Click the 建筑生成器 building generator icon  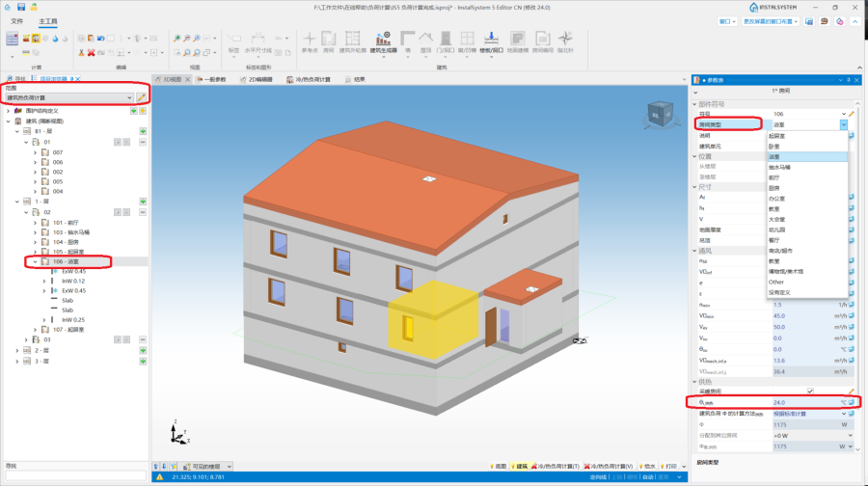[x=383, y=42]
